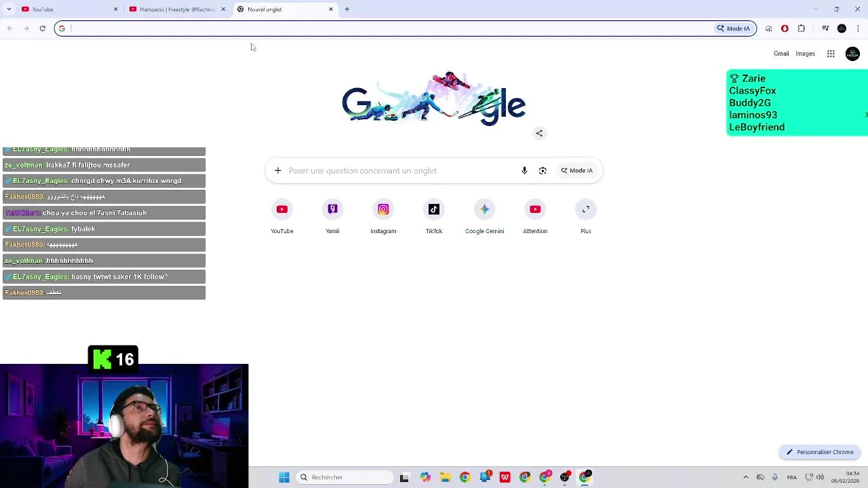Open the tab search dropdown arrow
The image size is (868, 488).
[x=9, y=9]
